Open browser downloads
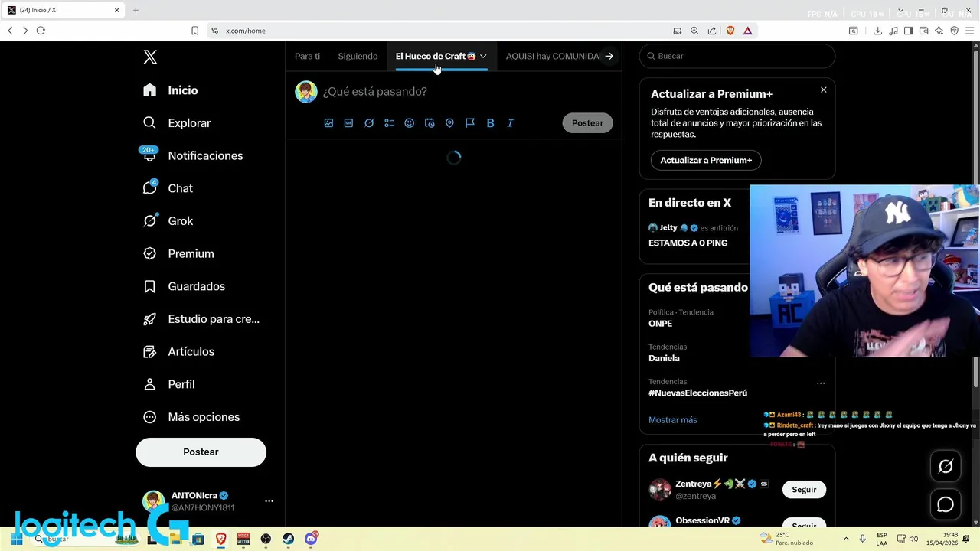 tap(877, 31)
